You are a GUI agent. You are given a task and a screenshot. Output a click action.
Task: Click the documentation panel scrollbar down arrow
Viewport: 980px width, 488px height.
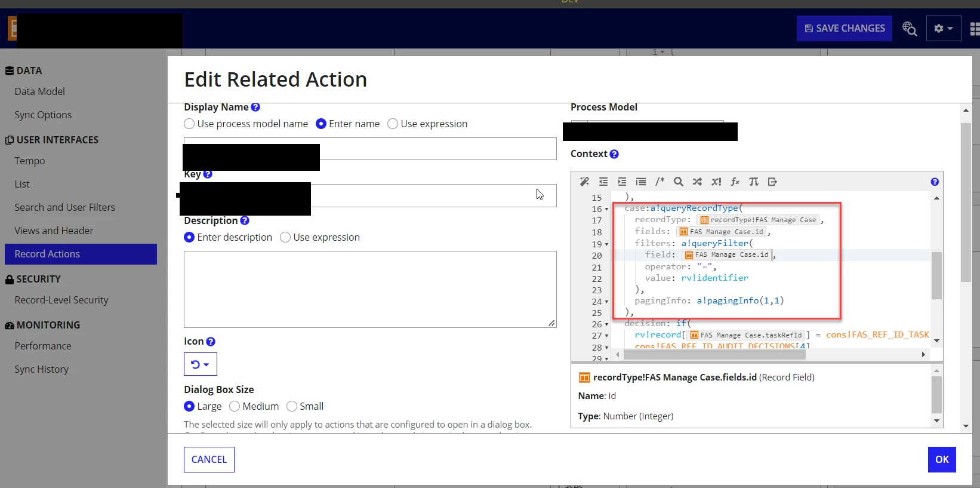click(936, 421)
